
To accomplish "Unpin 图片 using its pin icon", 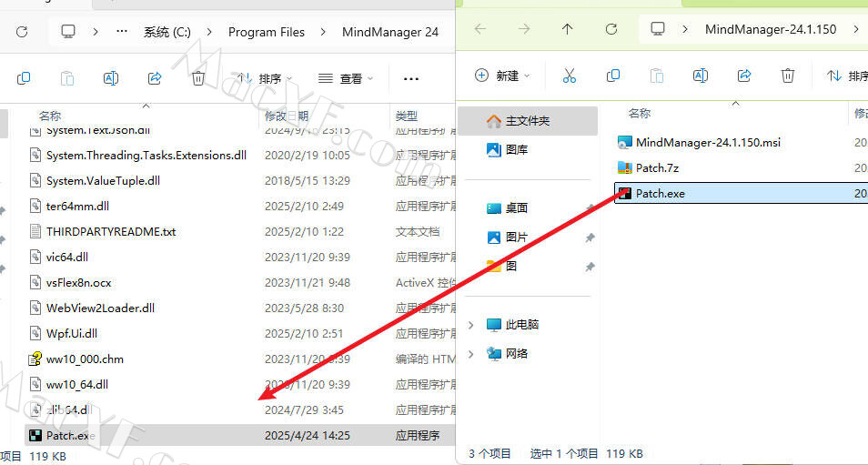I will pyautogui.click(x=590, y=238).
